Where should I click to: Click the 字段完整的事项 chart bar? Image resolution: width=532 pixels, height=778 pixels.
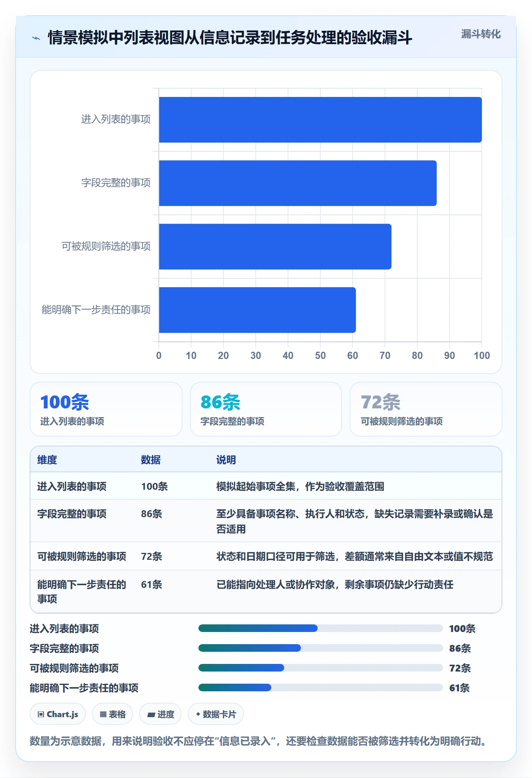(x=298, y=183)
